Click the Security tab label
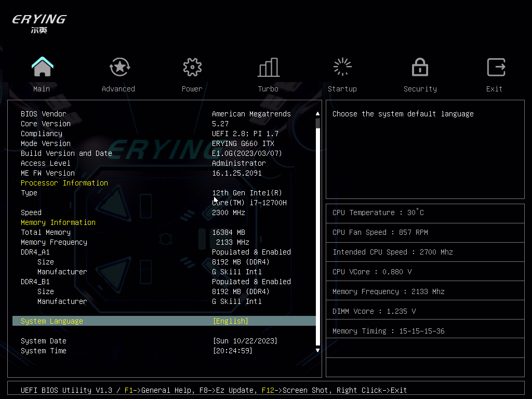 click(x=420, y=89)
